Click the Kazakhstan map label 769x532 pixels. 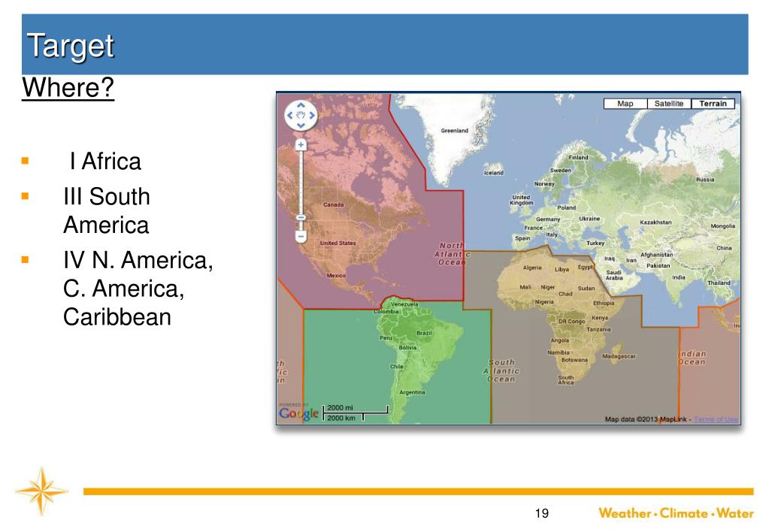pos(655,222)
